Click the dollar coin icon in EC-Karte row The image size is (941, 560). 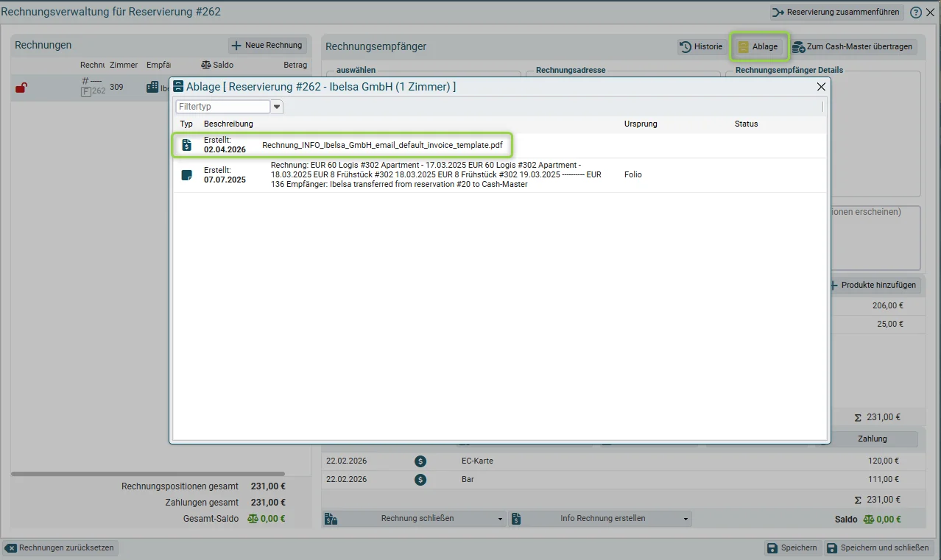[x=420, y=461]
